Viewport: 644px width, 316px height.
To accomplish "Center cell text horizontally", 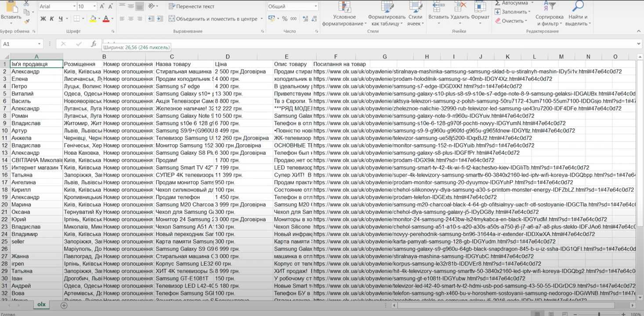I will coord(131,19).
